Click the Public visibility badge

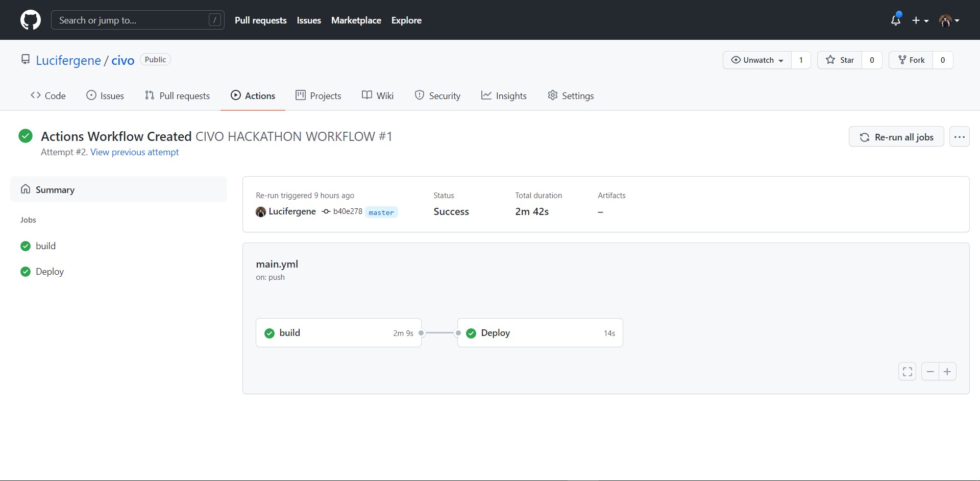pyautogui.click(x=155, y=60)
